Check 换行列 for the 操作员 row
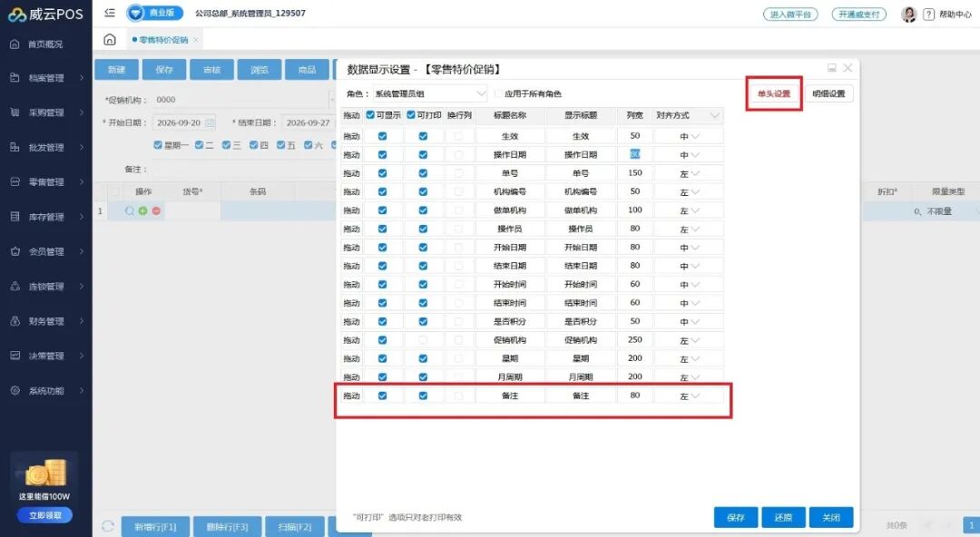Image resolution: width=980 pixels, height=537 pixels. coord(459,229)
